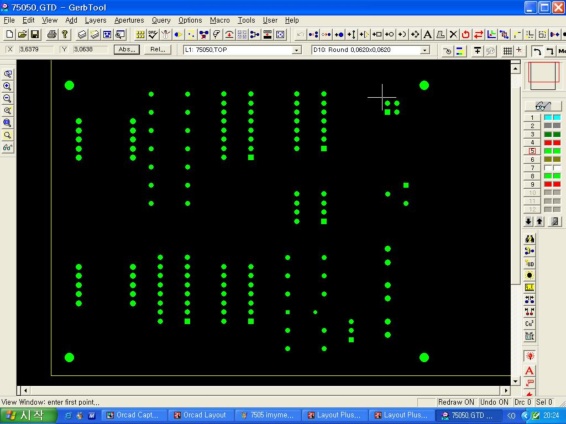566x424 pixels.
Task: Expand the L1: 75050.TOP layer dropdown
Action: (296, 50)
